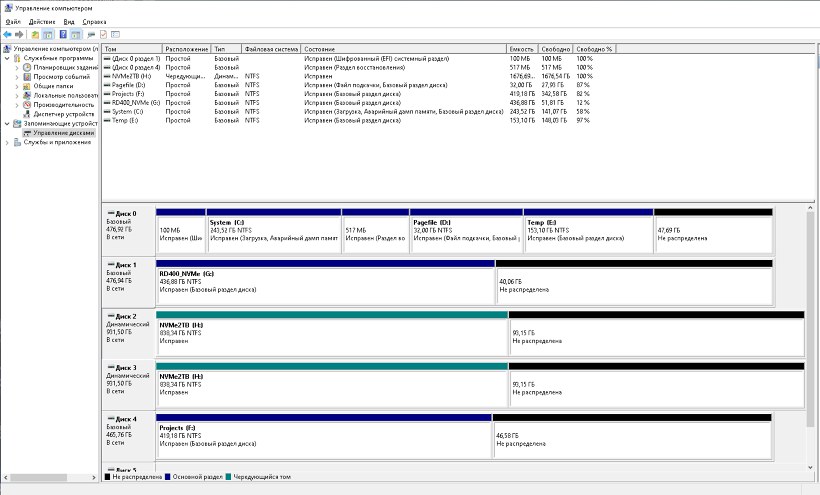Click the Up one level toolbar icon
Image resolution: width=820 pixels, height=495 pixels.
[x=35, y=34]
